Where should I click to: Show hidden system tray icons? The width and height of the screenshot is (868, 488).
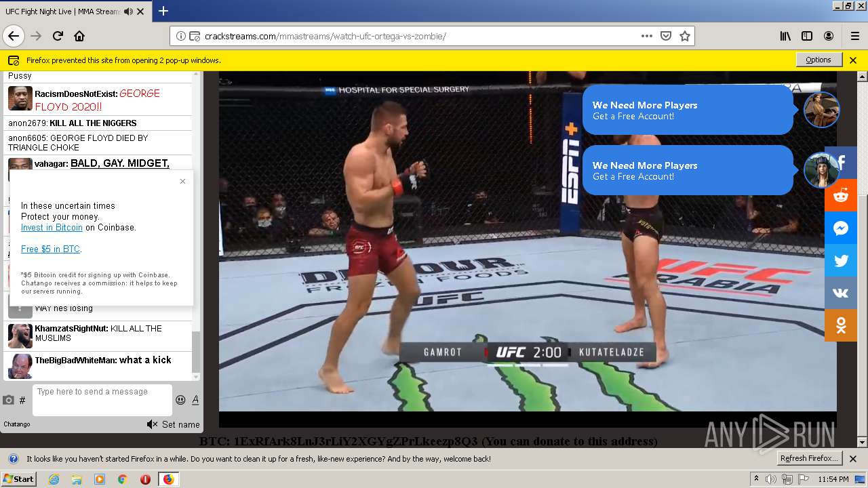pos(756,479)
